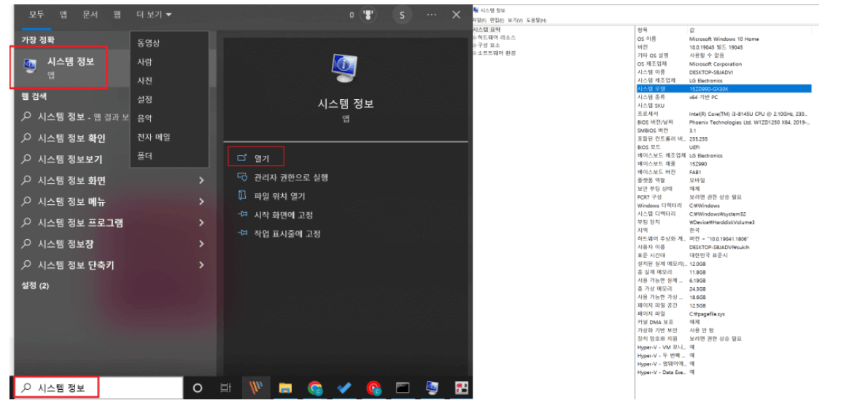
Task: Open the 편집(E) menu in 시스템 정보 window
Action: (497, 20)
